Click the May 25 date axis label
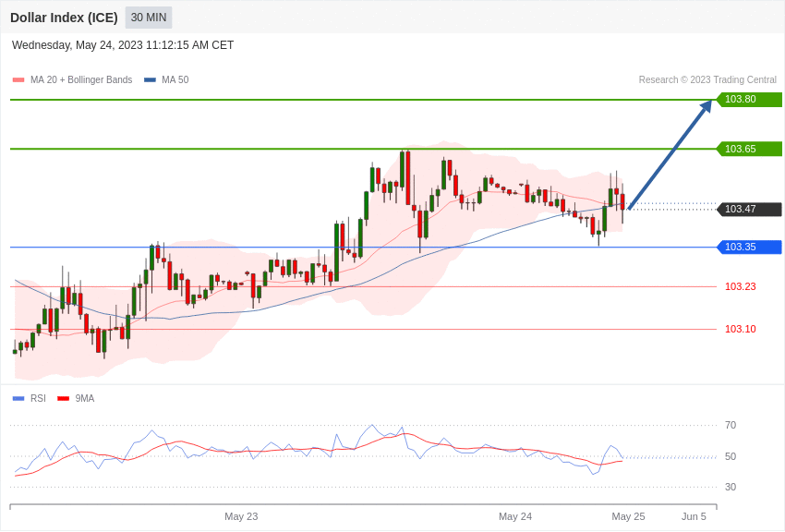The height and width of the screenshot is (532, 785). pos(628,516)
